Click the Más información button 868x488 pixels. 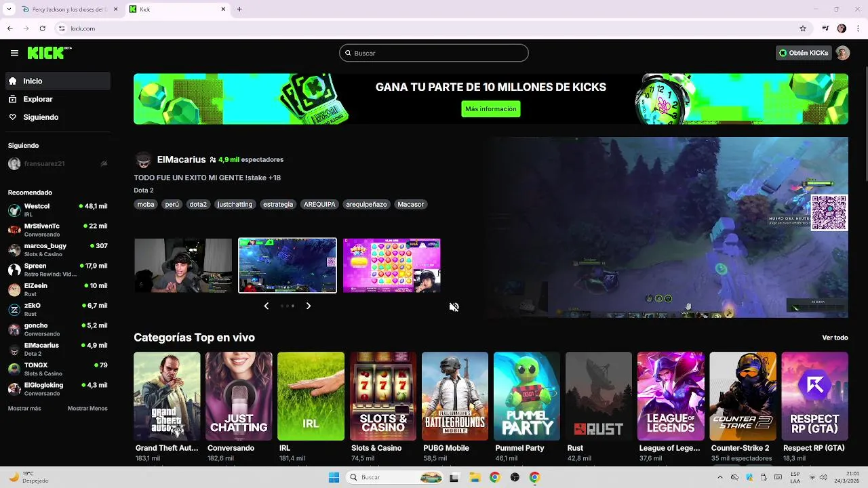click(490, 108)
